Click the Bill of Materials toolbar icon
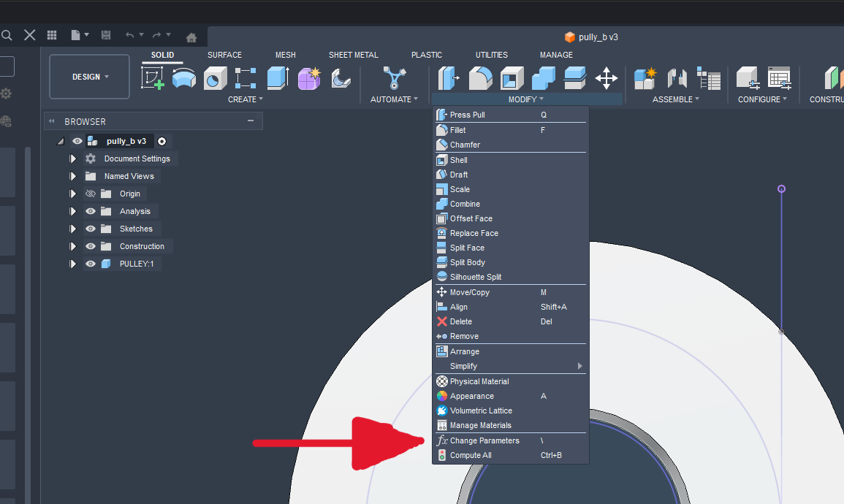 (708, 78)
